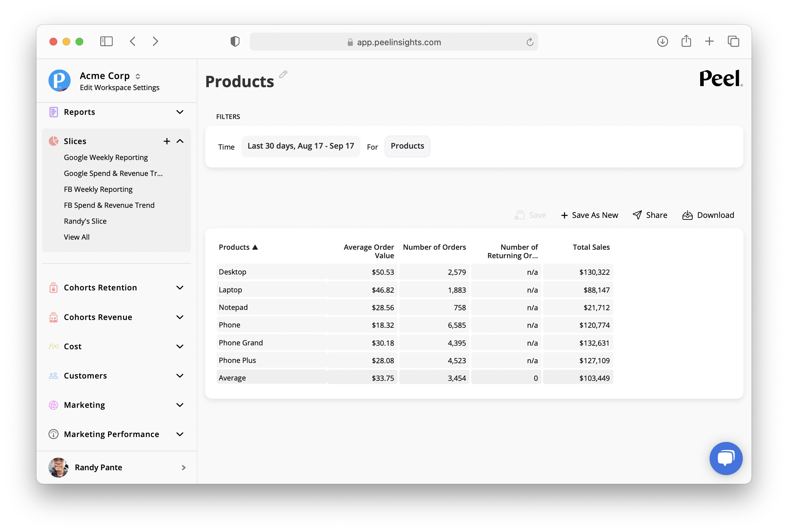Screen dimensions: 788x532
Task: Open Google Weekly Reporting slice
Action: pos(105,157)
